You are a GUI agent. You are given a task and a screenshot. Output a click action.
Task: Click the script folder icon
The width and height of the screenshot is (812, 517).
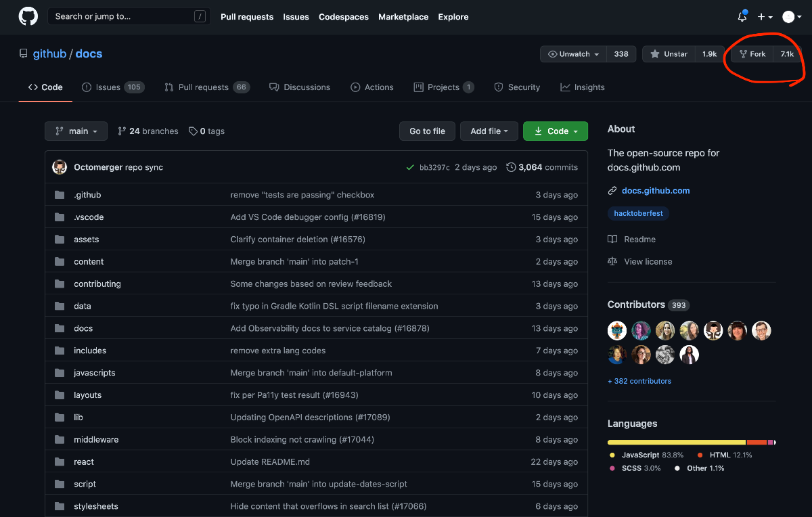click(60, 485)
